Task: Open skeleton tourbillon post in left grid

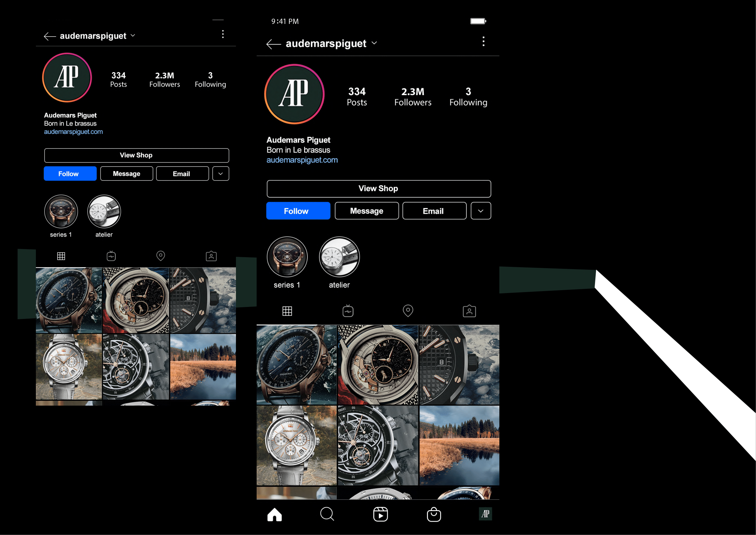Action: (136, 367)
